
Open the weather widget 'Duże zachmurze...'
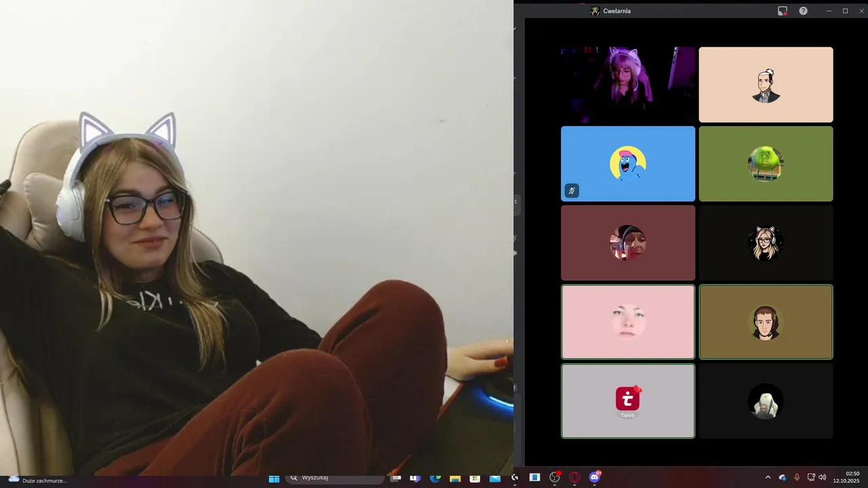(37, 479)
